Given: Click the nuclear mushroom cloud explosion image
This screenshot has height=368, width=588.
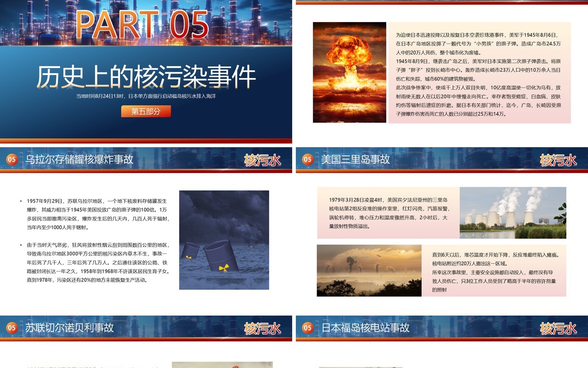Looking at the screenshot, I should click(350, 72).
